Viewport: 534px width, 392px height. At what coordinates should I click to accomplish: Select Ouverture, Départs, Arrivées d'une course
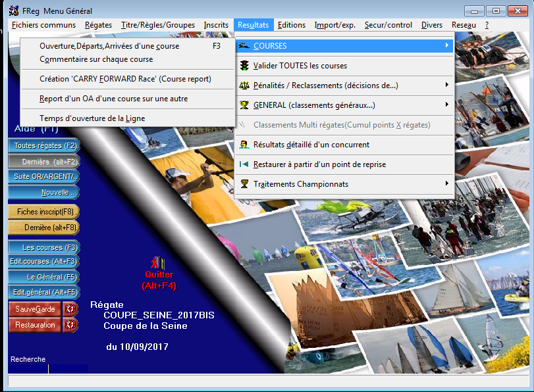pos(128,46)
